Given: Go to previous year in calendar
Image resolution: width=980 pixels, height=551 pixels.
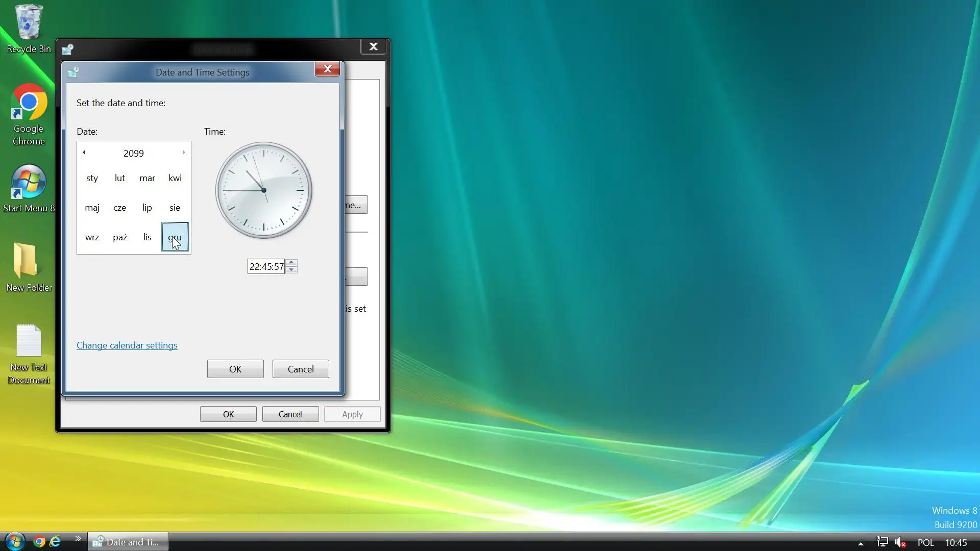Looking at the screenshot, I should point(84,153).
